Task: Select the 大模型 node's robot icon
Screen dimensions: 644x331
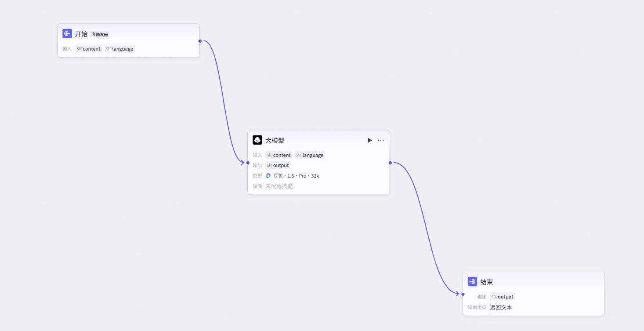Action: (x=257, y=140)
